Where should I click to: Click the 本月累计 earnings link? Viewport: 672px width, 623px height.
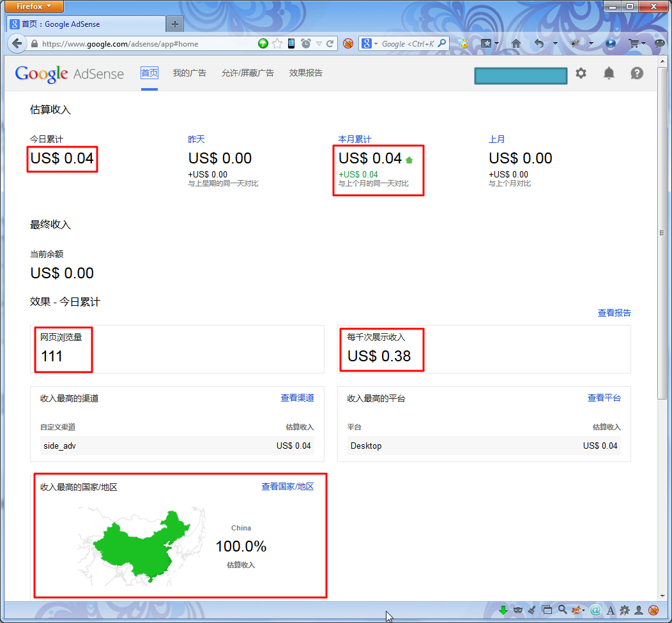click(x=355, y=139)
